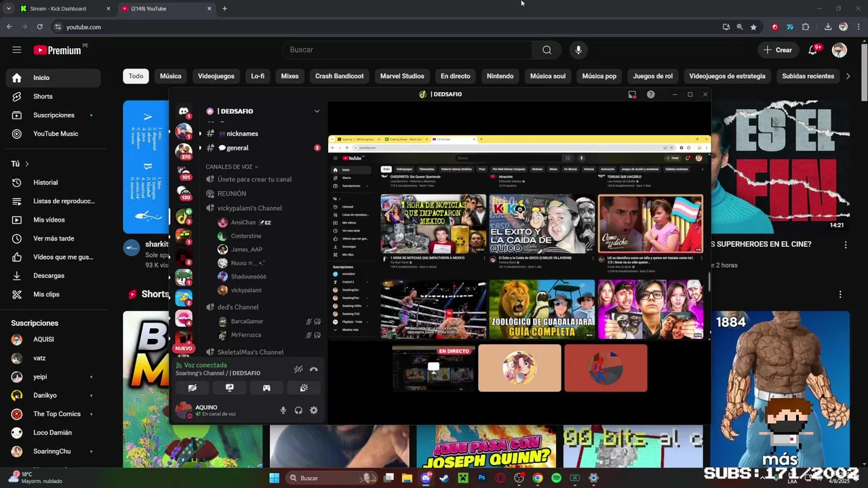Click the Crear button
The width and height of the screenshot is (868, 488).
pyautogui.click(x=778, y=49)
